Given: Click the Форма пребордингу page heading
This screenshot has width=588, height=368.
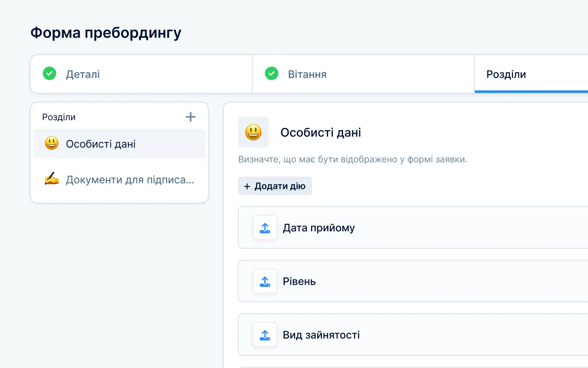Looking at the screenshot, I should coord(106,33).
